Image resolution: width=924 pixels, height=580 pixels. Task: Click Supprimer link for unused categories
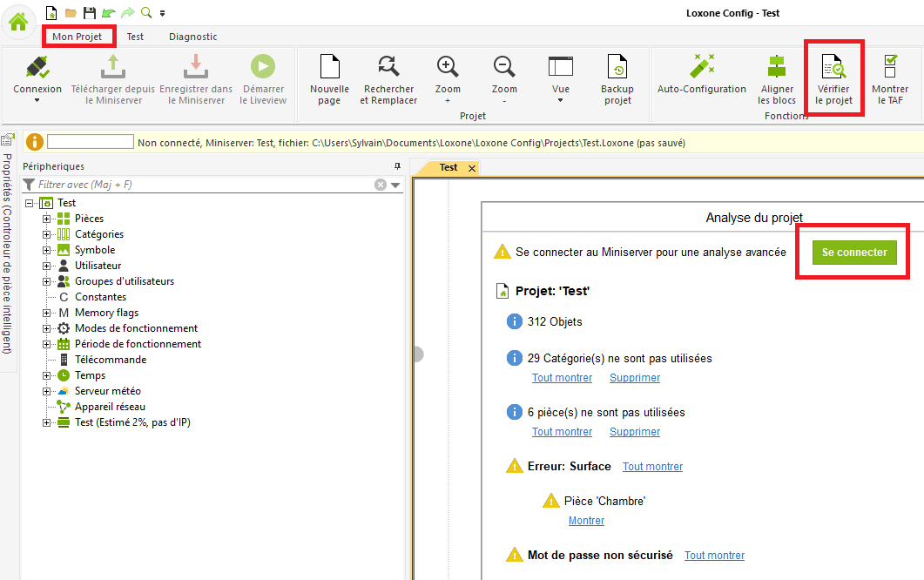634,378
